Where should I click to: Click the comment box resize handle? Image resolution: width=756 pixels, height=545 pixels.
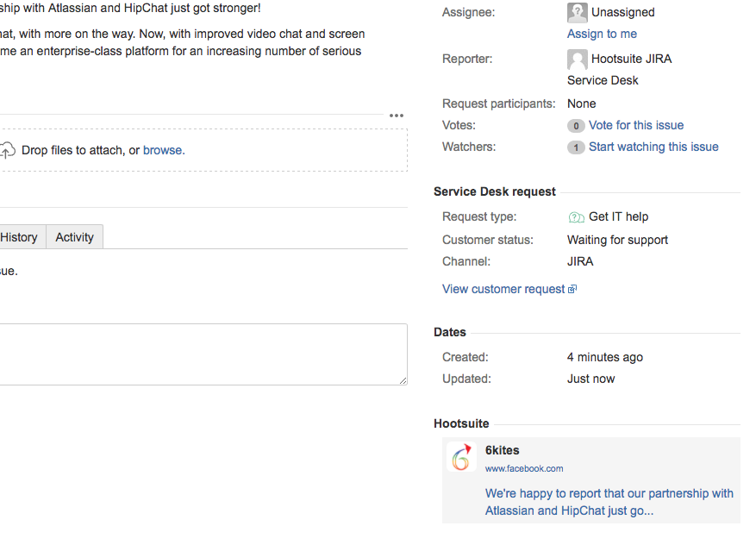(x=403, y=380)
